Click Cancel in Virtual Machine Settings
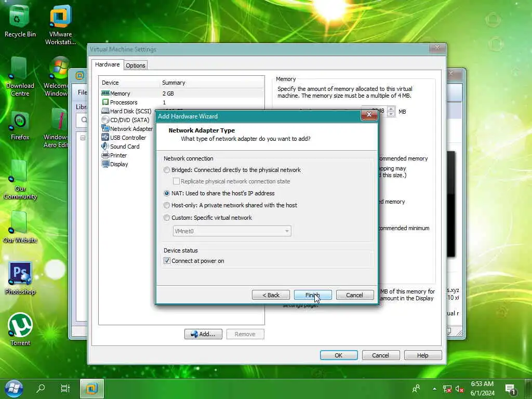Image resolution: width=532 pixels, height=399 pixels. pos(381,355)
